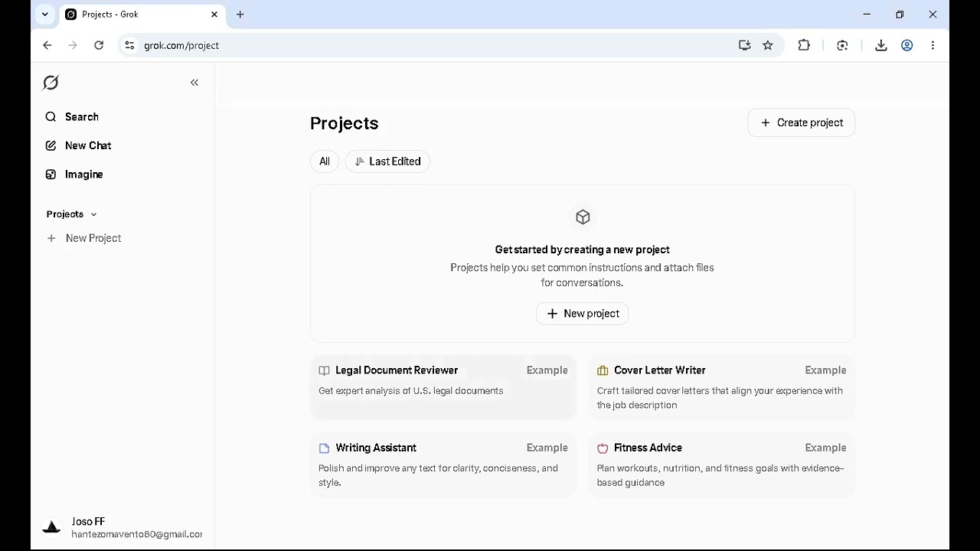Open the Writing Assistant example card
Image resolution: width=980 pixels, height=551 pixels.
point(443,465)
